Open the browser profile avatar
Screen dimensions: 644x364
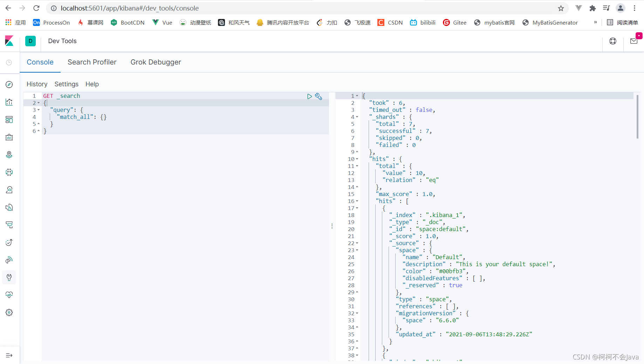(621, 8)
